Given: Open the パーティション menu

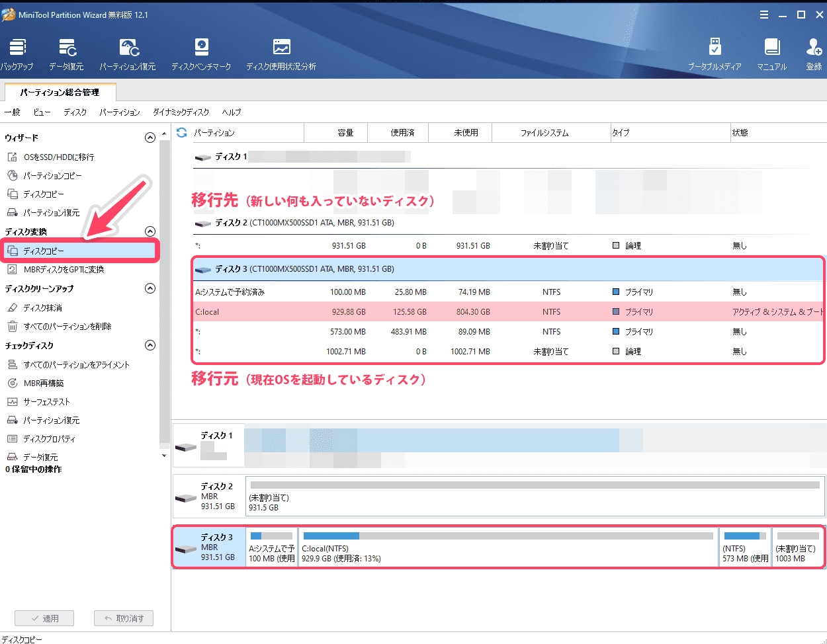Looking at the screenshot, I should coord(120,112).
